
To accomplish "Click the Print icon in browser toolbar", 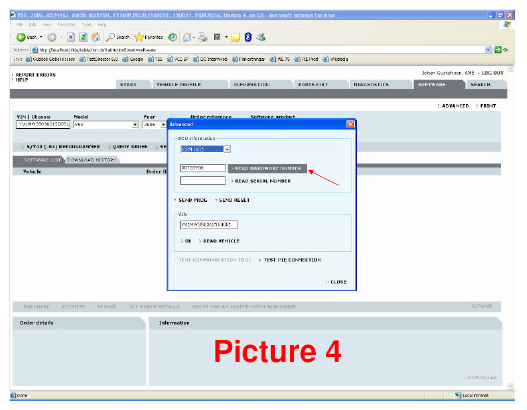I will tap(203, 37).
